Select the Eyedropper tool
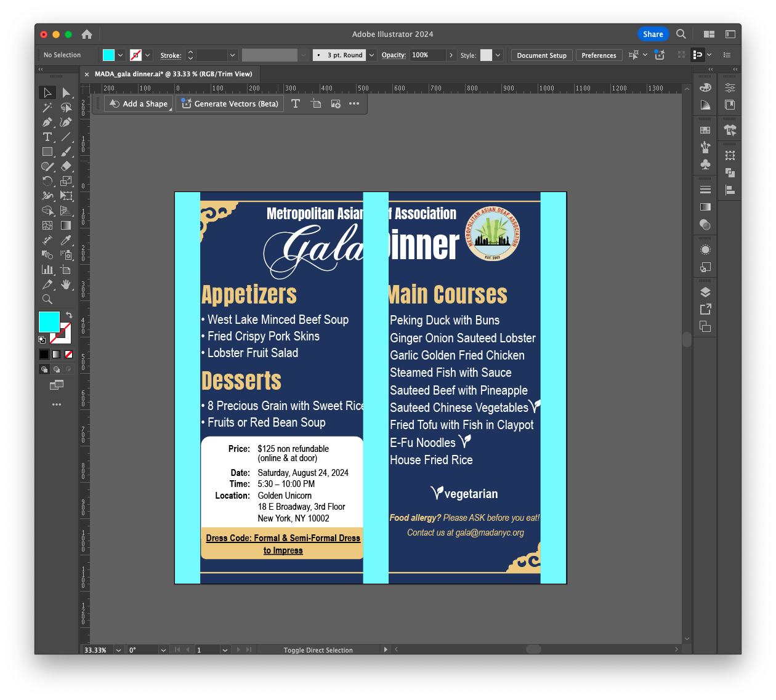This screenshot has height=700, width=776. tap(66, 240)
